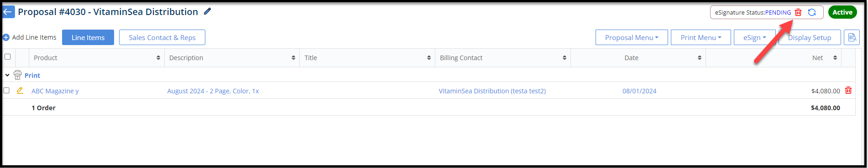
Task: Check the ABC Magazine y row checkbox
Action: coord(6,90)
